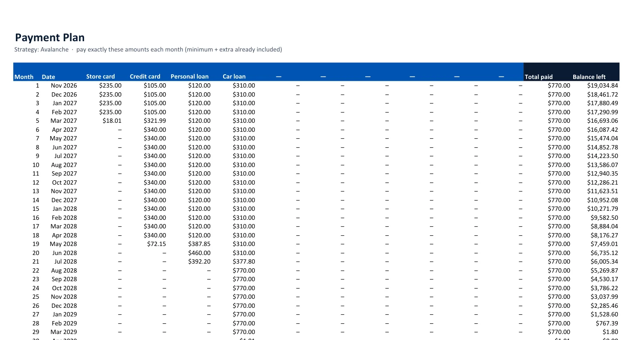Click the "$72.15" Credit card payment
644x340 pixels.
[157, 244]
